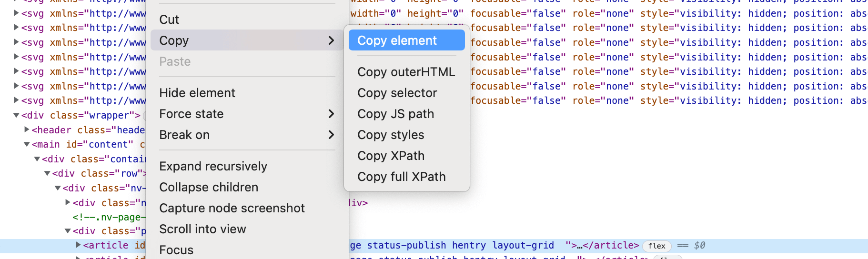The image size is (868, 259).
Task: Open the Break on submenu arrow
Action: pyautogui.click(x=331, y=135)
